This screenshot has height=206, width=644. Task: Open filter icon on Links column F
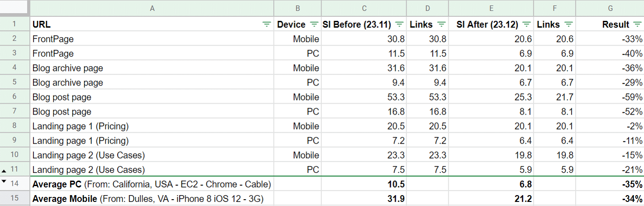[x=568, y=24]
